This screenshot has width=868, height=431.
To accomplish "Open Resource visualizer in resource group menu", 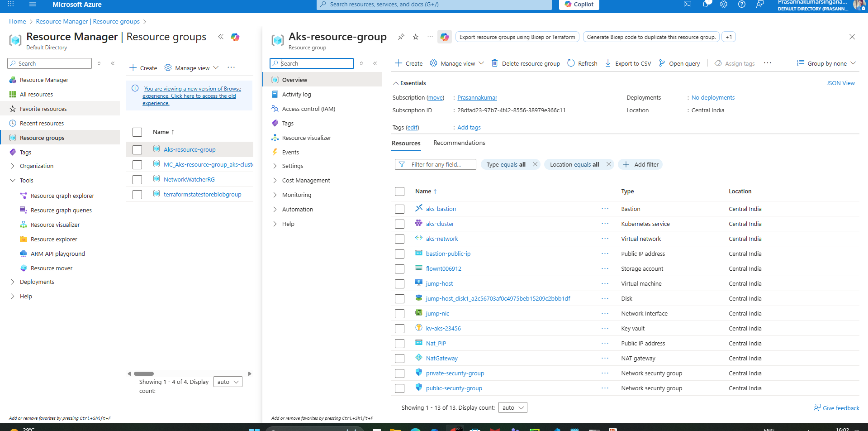I will click(306, 138).
